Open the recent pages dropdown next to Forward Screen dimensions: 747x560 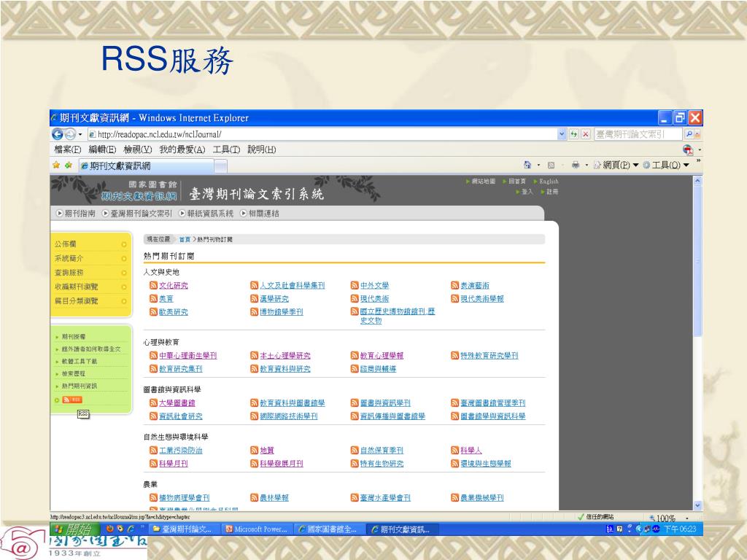pyautogui.click(x=80, y=134)
